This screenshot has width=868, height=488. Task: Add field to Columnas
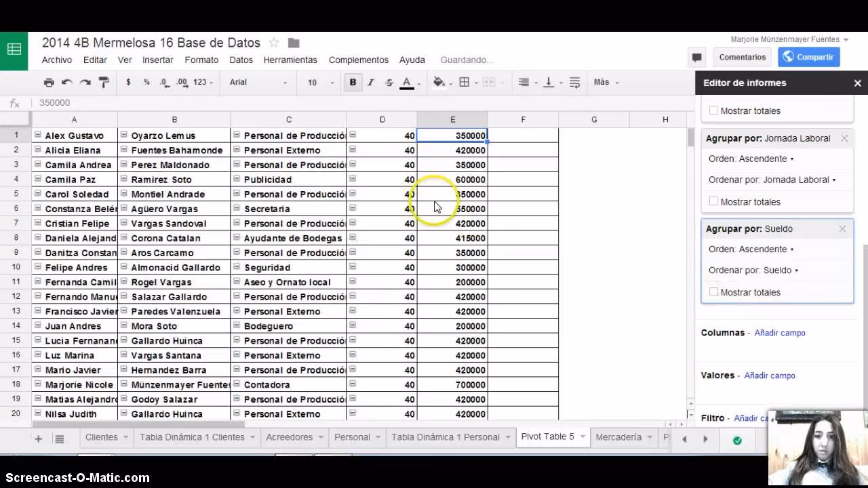[780, 333]
